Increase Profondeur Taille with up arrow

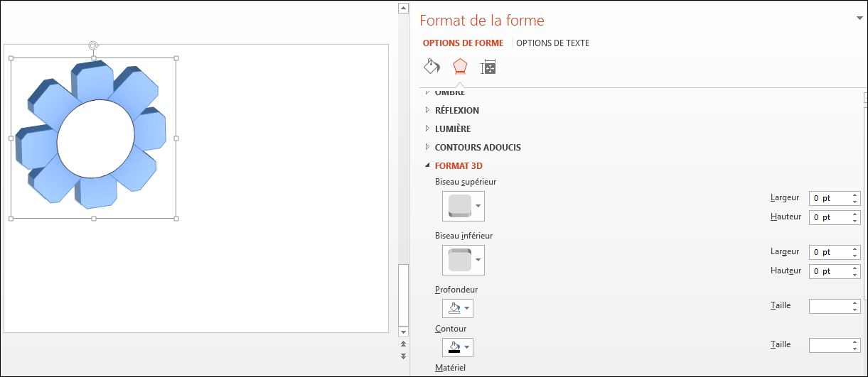point(855,303)
